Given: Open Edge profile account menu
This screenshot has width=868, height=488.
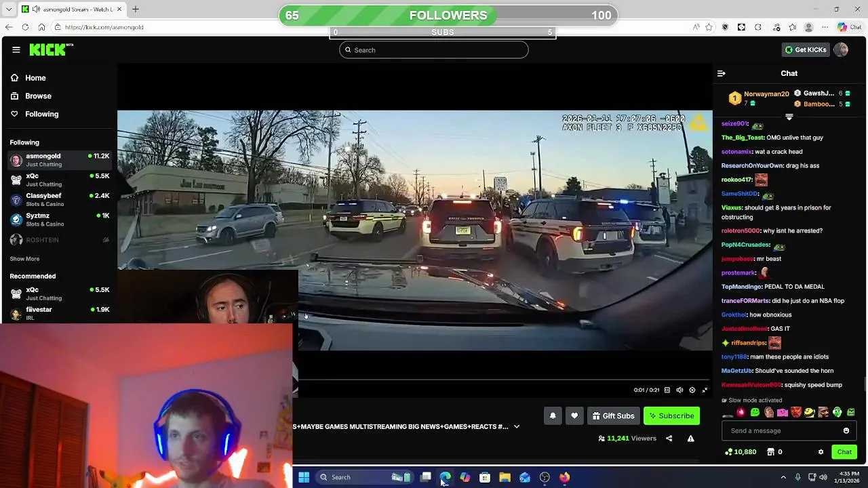Looking at the screenshot, I should [x=808, y=27].
